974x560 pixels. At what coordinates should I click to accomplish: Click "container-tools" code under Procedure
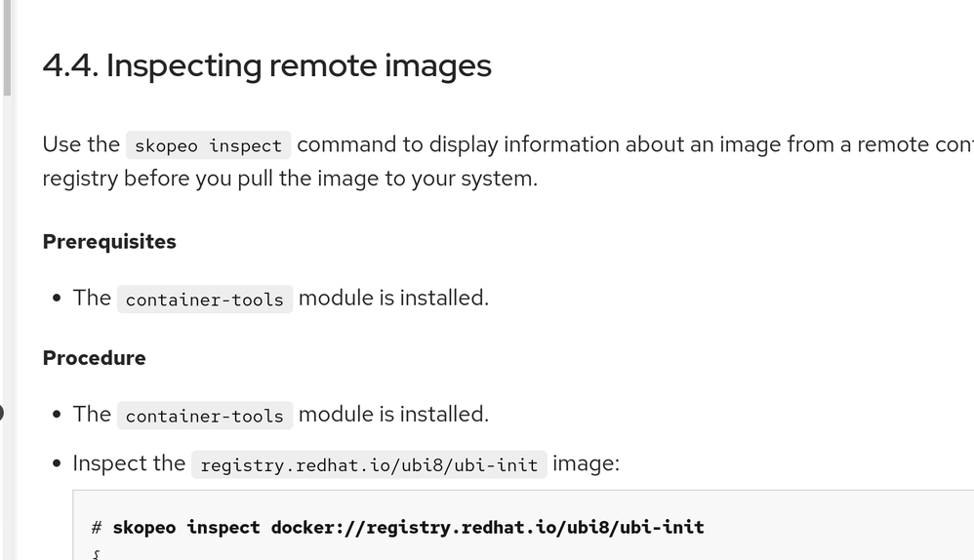[204, 416]
